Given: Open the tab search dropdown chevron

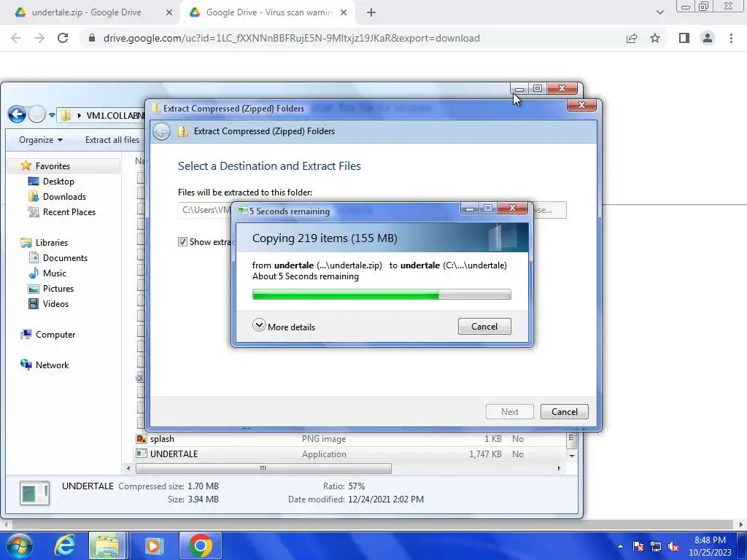Looking at the screenshot, I should (x=659, y=13).
